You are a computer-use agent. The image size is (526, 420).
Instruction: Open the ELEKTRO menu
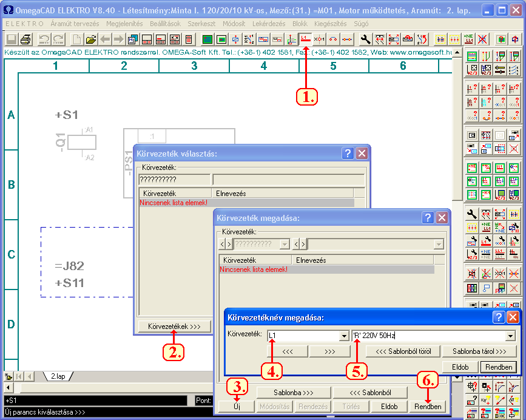click(x=24, y=24)
